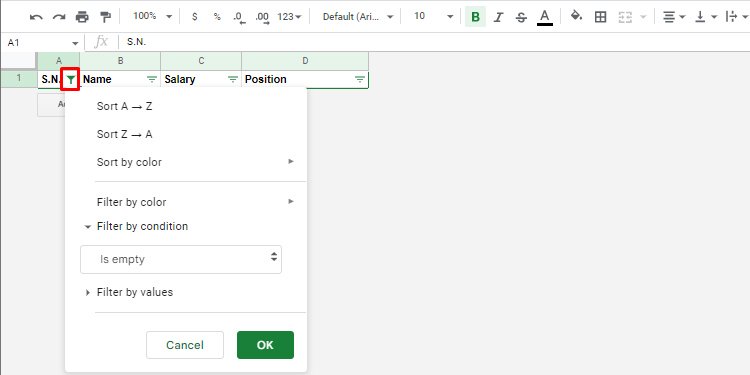Screen dimensions: 750x375
Task: Collapse the Filter by condition section
Action: (136, 226)
